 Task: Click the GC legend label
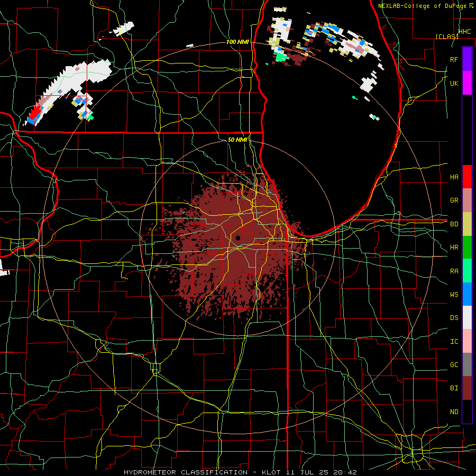click(x=454, y=365)
